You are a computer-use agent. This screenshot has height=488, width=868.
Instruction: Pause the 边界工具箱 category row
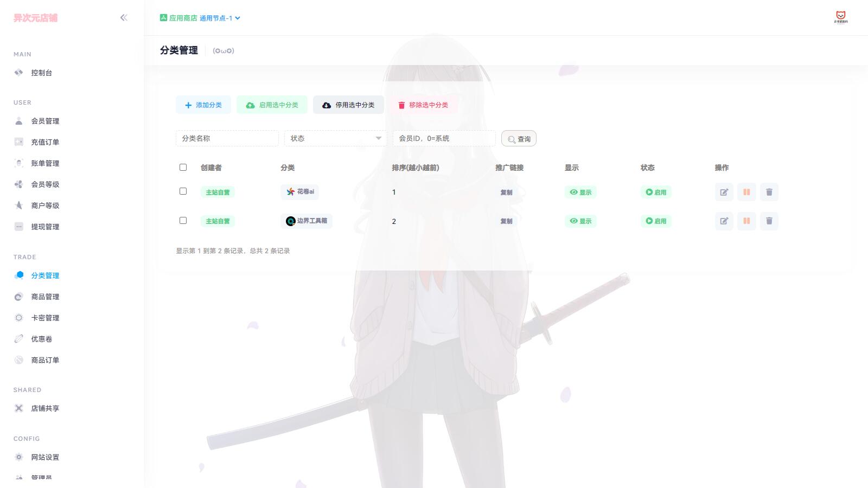tap(746, 221)
